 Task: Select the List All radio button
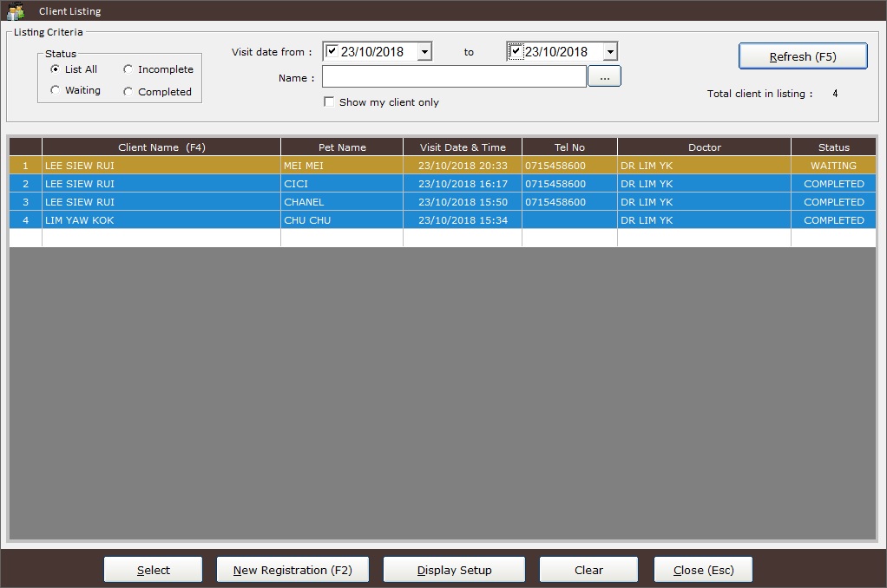point(56,69)
